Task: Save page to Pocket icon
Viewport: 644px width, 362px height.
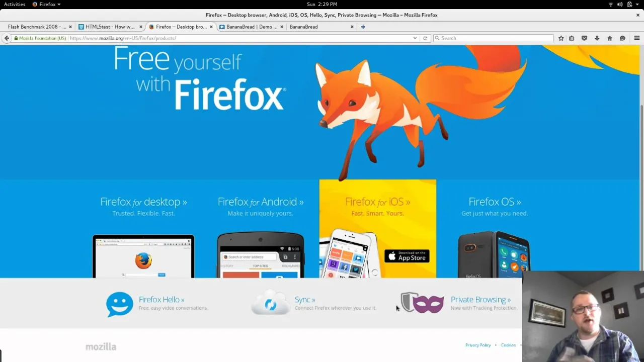Action: [x=584, y=38]
